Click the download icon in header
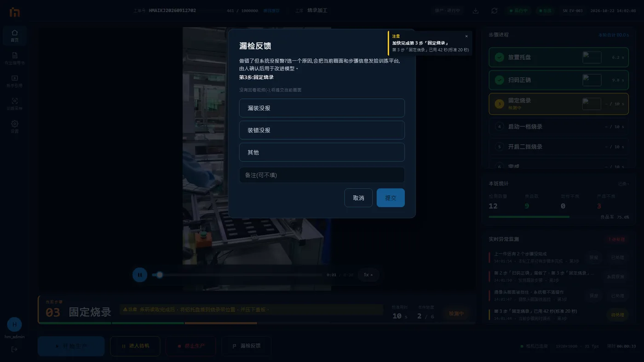This screenshot has width=644, height=362. pyautogui.click(x=476, y=11)
